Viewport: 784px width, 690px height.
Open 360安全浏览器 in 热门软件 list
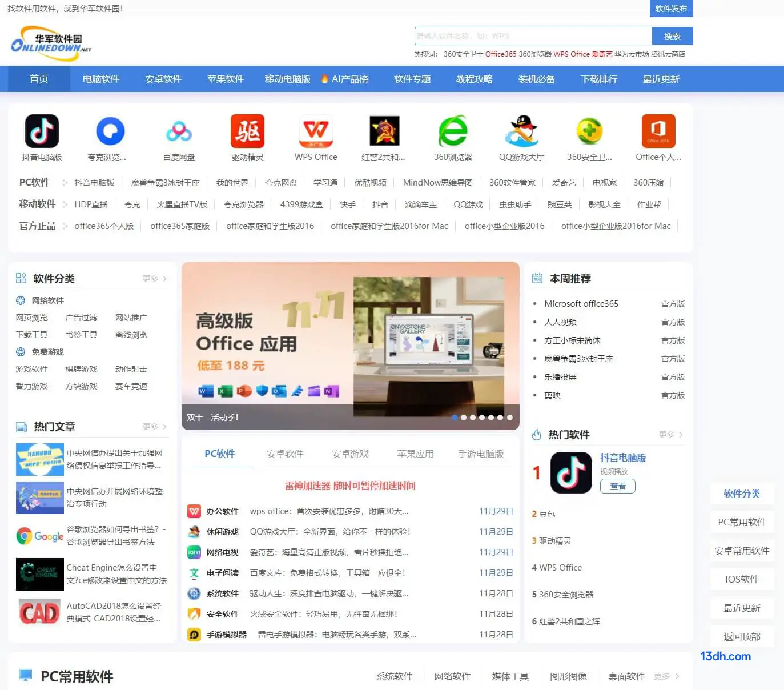pos(566,595)
